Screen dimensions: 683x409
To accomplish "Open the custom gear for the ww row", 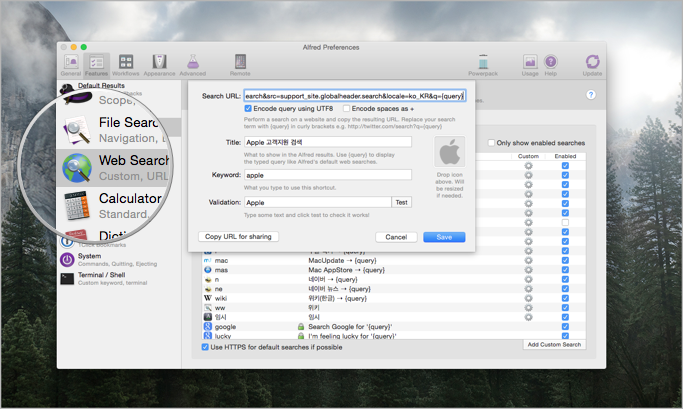I will pos(528,308).
